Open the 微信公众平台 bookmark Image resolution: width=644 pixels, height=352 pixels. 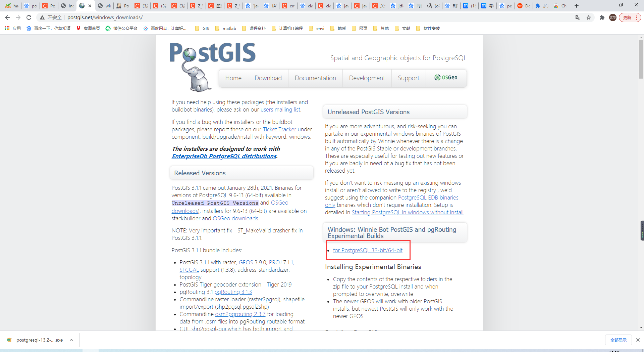(121, 29)
